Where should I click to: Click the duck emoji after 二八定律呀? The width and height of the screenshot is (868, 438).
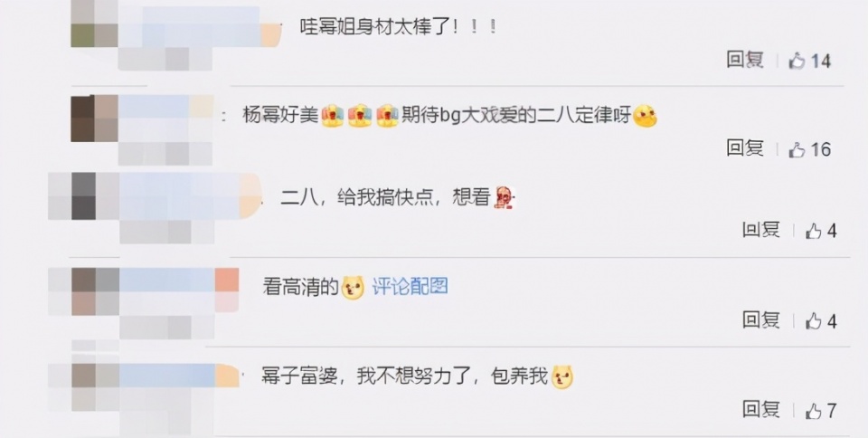pyautogui.click(x=645, y=116)
